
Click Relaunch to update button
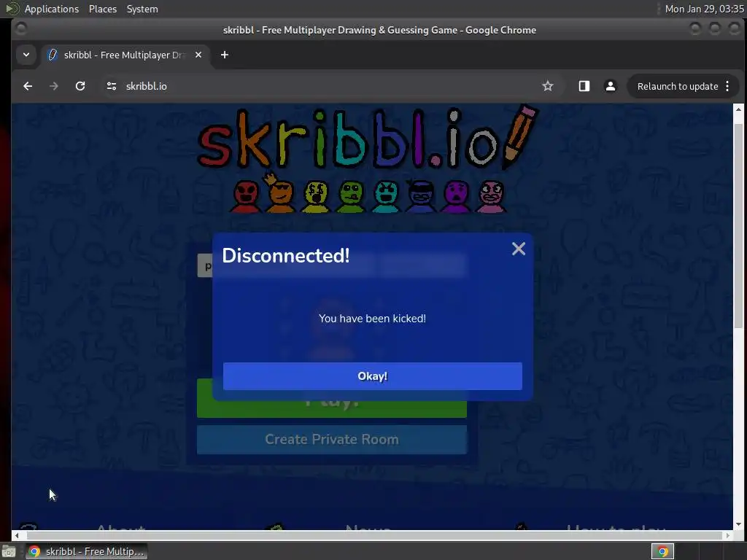[x=678, y=86]
